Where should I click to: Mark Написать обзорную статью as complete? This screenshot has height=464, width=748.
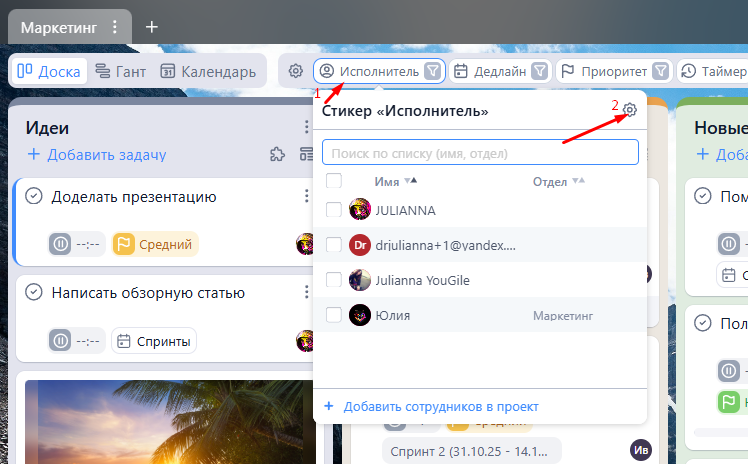coord(34,292)
